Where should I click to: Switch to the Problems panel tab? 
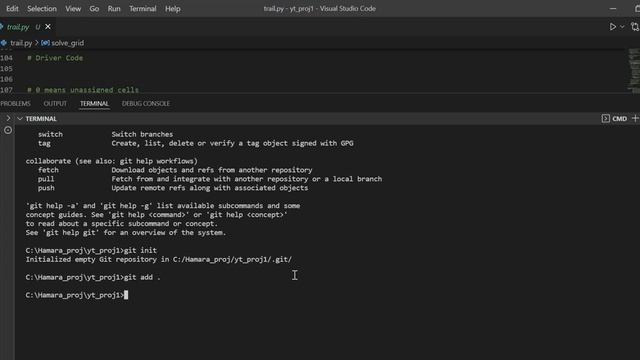point(15,104)
